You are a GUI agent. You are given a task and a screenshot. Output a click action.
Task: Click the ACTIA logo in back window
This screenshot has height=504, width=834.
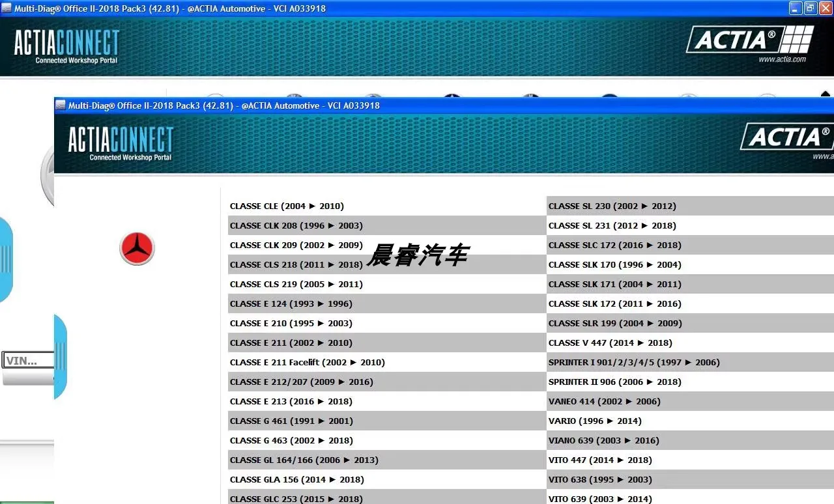coord(750,44)
